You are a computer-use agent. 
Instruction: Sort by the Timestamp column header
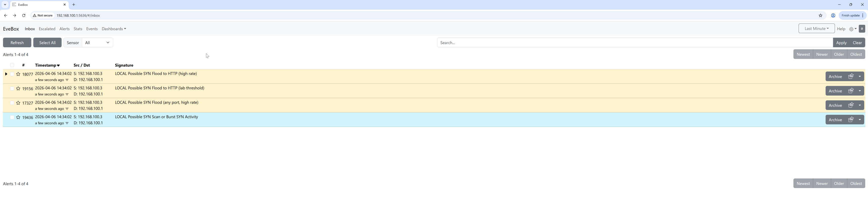pos(47,65)
